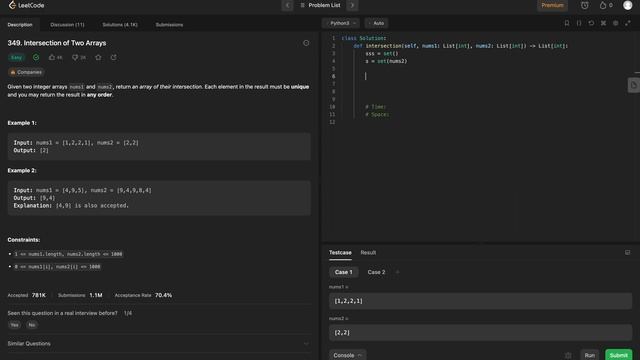Click the nums1 input field

pos(480,301)
